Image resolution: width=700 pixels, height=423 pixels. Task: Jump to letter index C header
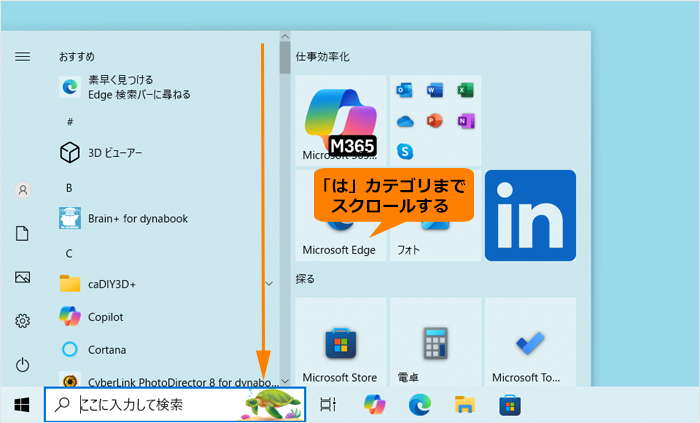[69, 253]
